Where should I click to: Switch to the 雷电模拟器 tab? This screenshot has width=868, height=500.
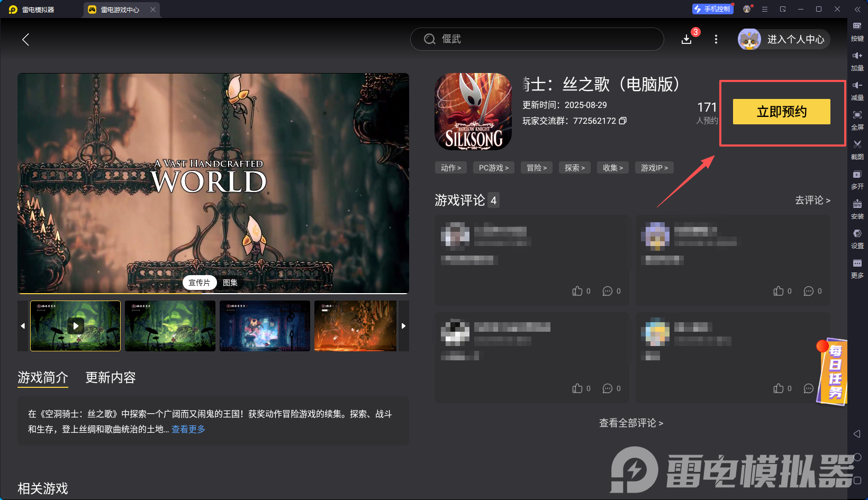click(x=38, y=10)
